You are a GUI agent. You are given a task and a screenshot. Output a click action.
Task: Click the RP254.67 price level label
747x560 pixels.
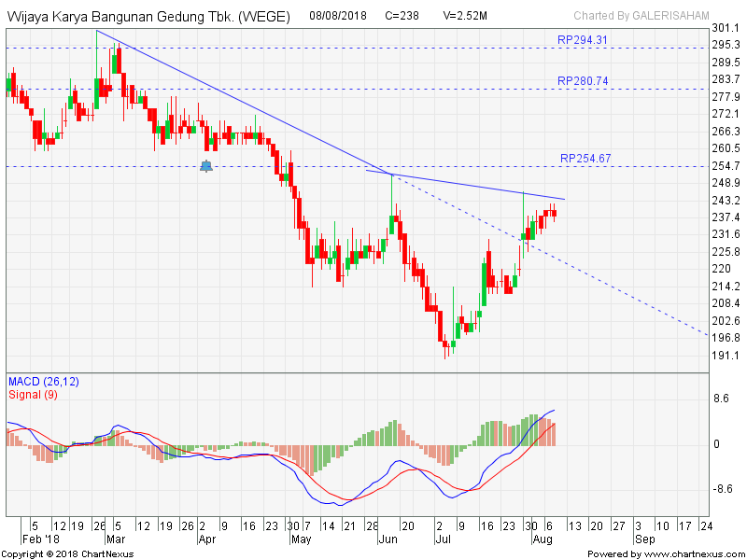click(x=585, y=159)
